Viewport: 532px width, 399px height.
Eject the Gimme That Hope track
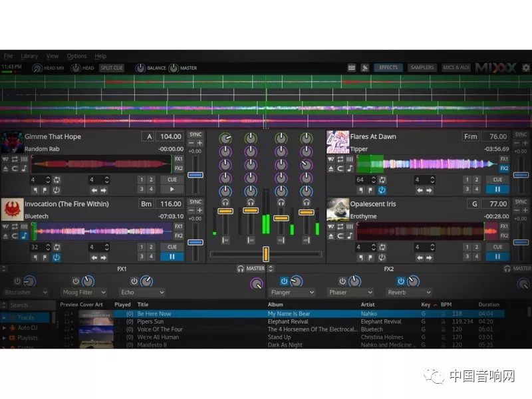pos(5,169)
